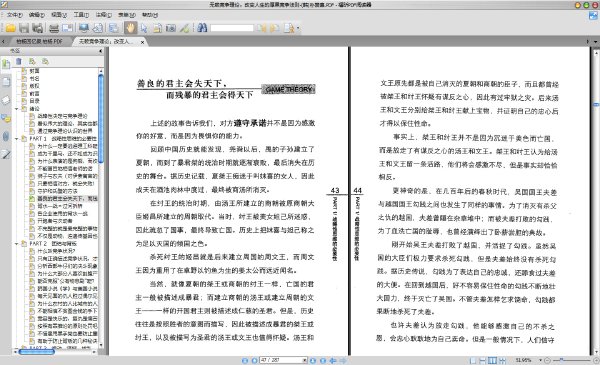Click the Save disk icon

click(24, 28)
